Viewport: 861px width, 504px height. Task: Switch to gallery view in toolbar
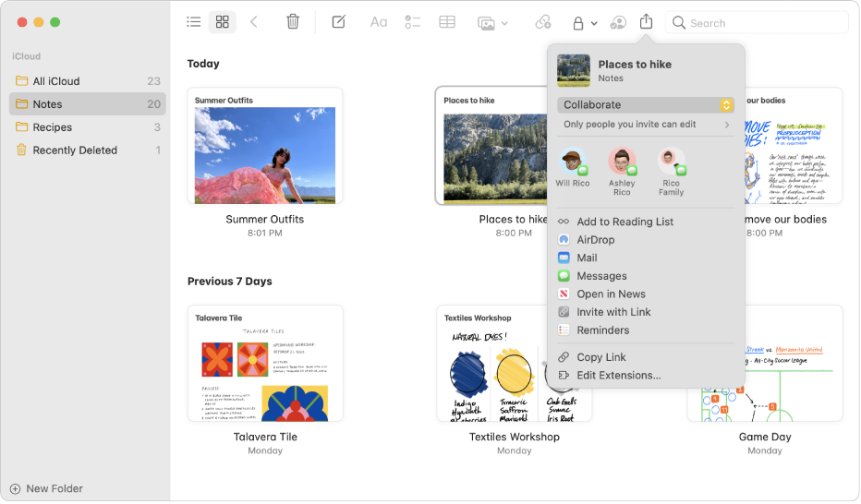(x=221, y=22)
